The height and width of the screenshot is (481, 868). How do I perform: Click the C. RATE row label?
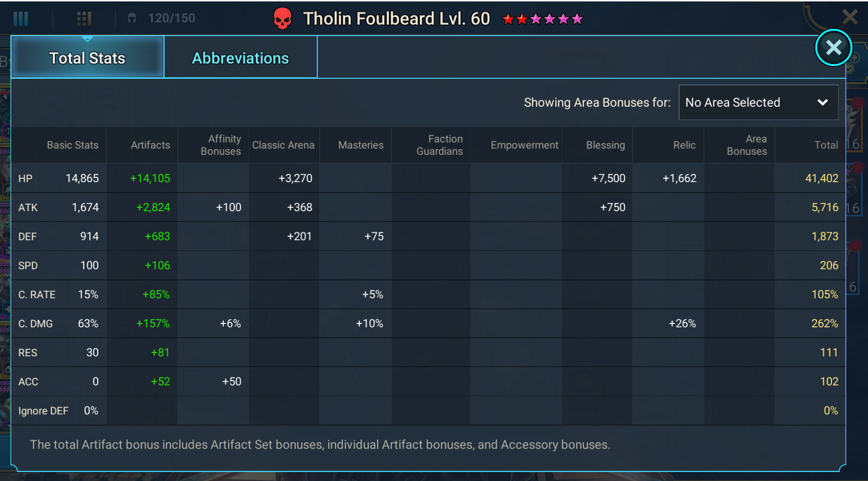tap(37, 295)
